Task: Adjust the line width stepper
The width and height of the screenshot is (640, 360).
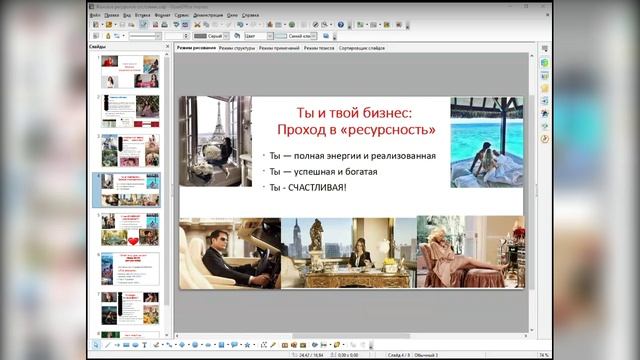Action: pyautogui.click(x=187, y=36)
